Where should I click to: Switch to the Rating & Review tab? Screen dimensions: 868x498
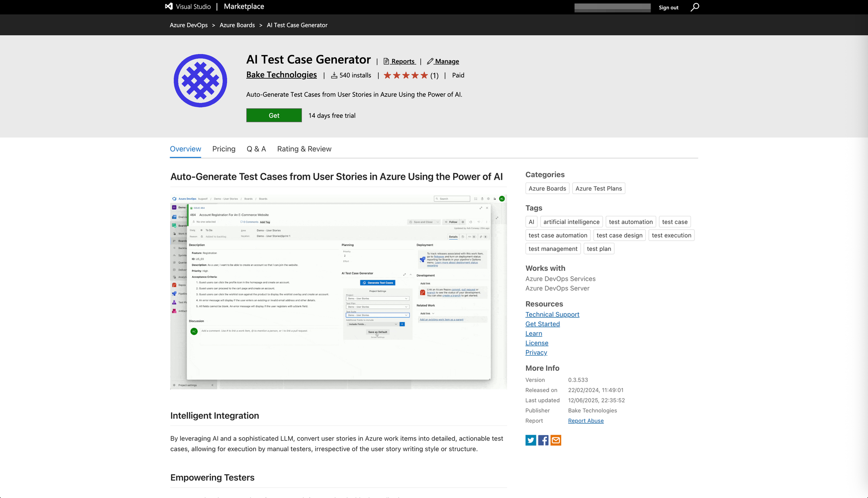click(x=304, y=149)
